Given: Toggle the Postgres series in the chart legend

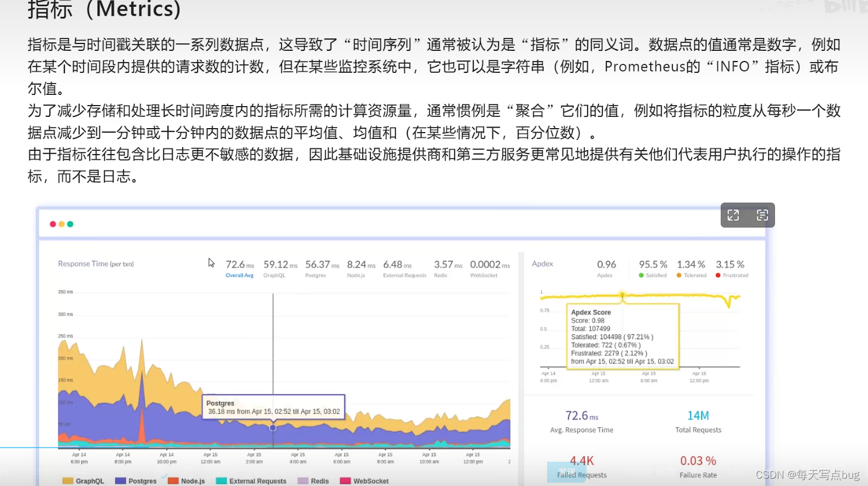Looking at the screenshot, I should [x=135, y=480].
